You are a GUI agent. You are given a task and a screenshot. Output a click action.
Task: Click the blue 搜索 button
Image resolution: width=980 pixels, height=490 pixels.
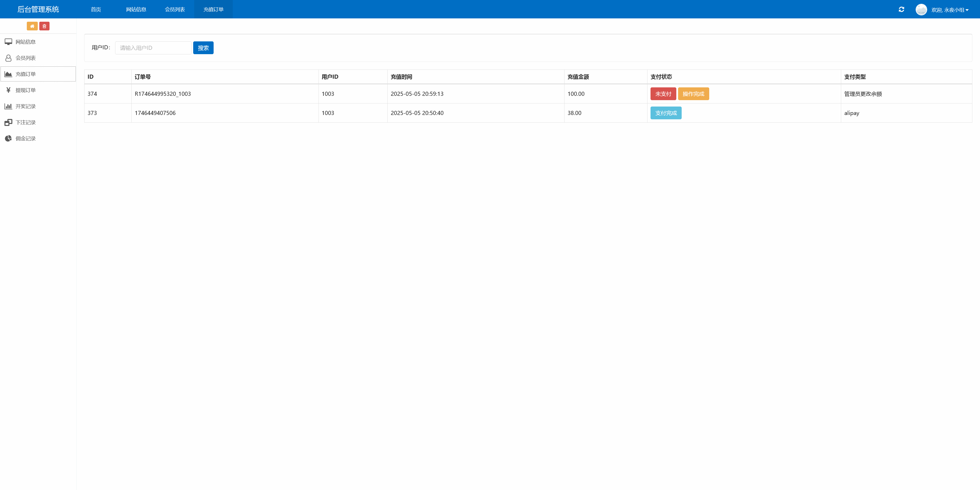(203, 48)
